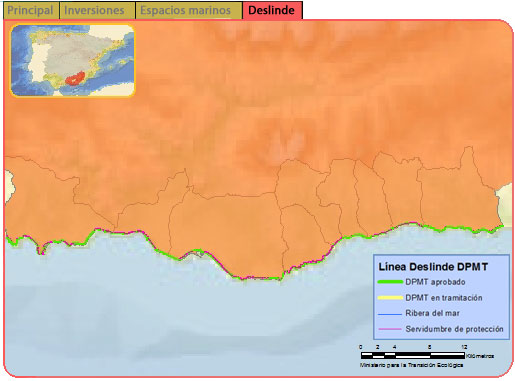
Task: Click the active Deslinde tab
Action: click(272, 10)
